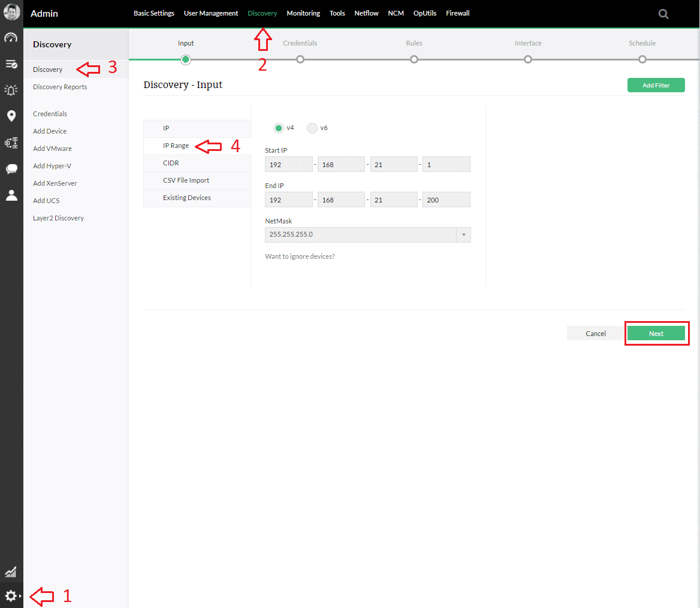Click the Credentials step circle in wizard
This screenshot has height=608, width=700.
(x=300, y=59)
